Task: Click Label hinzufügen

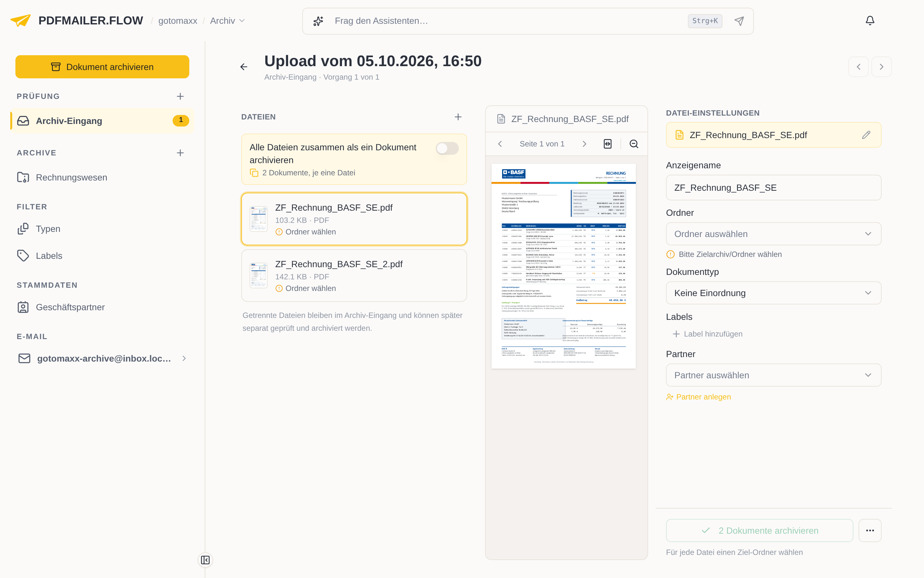Action: coord(707,334)
